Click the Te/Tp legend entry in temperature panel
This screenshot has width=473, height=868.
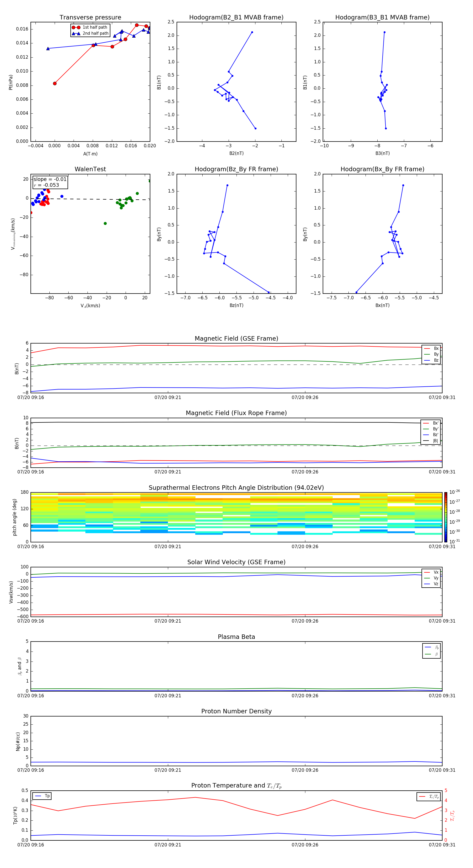coord(429,796)
